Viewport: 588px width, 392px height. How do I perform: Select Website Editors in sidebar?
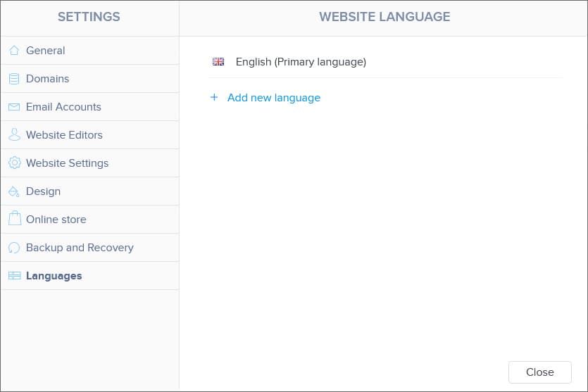[64, 135]
